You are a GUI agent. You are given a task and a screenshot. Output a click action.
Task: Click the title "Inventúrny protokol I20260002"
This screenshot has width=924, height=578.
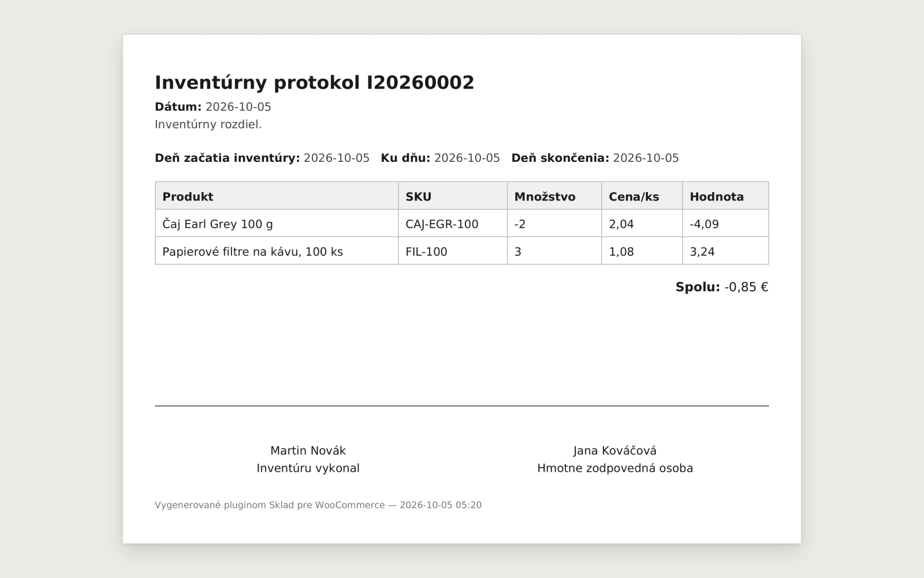click(314, 83)
